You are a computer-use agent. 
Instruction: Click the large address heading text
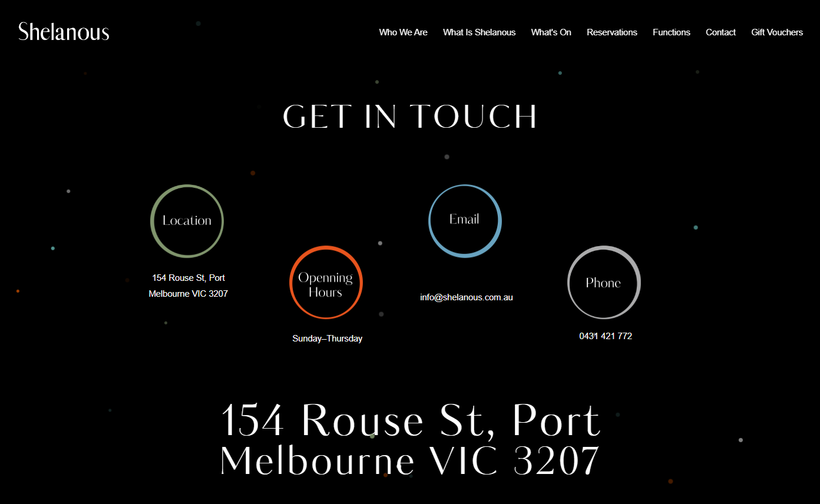pos(410,439)
